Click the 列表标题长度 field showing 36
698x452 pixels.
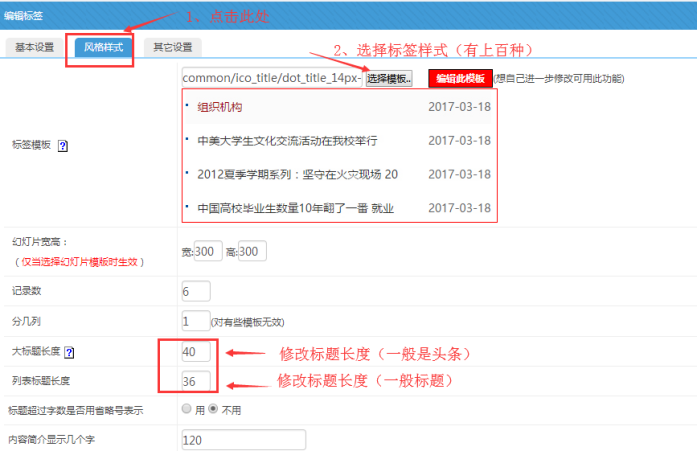pos(196,380)
